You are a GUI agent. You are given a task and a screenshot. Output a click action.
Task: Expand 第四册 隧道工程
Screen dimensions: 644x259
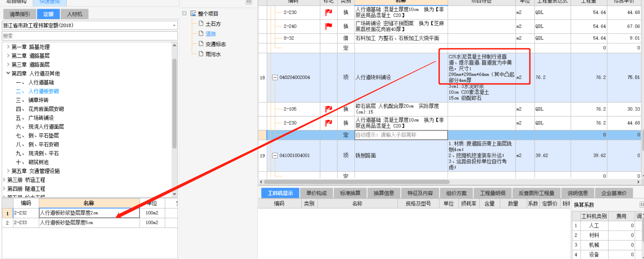[4, 189]
